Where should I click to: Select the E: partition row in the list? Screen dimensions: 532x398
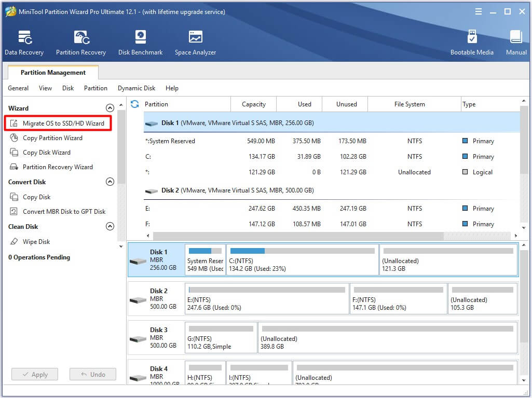tap(332, 208)
